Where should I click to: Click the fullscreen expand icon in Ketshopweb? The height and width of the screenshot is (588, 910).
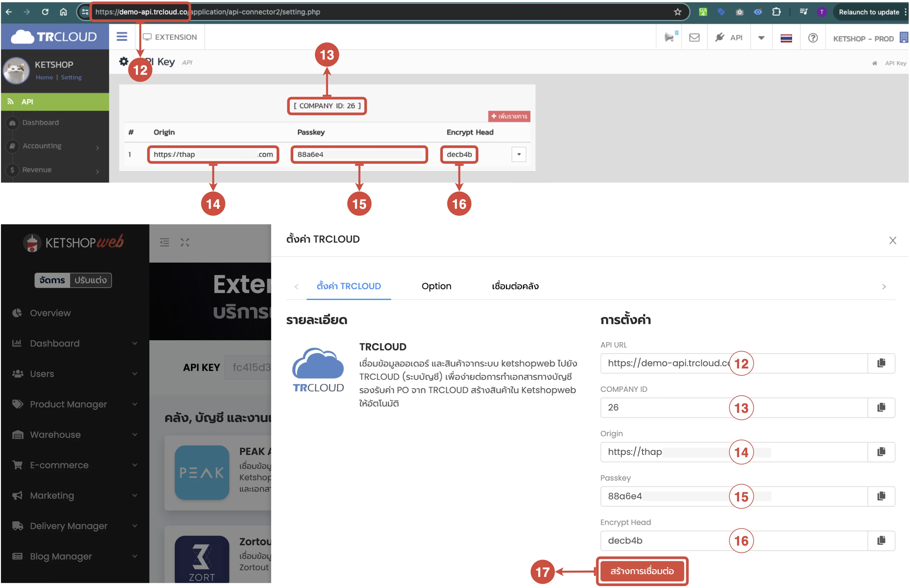[185, 242]
